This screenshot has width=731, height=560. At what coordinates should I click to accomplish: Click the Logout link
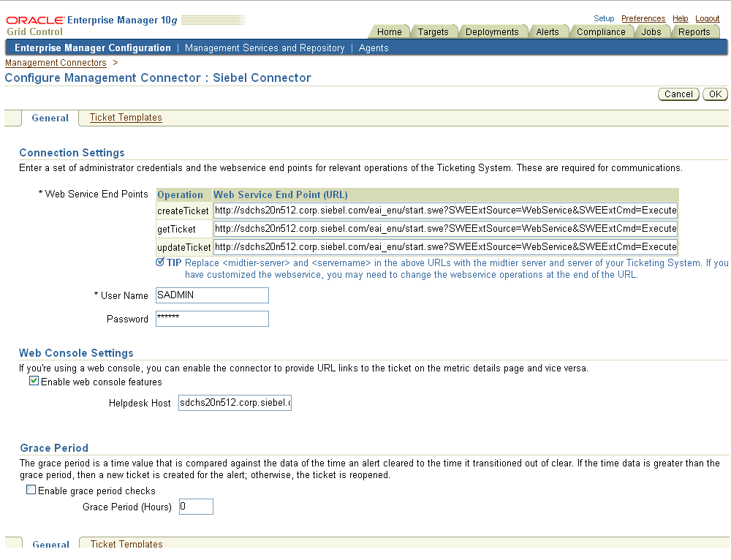(707, 18)
